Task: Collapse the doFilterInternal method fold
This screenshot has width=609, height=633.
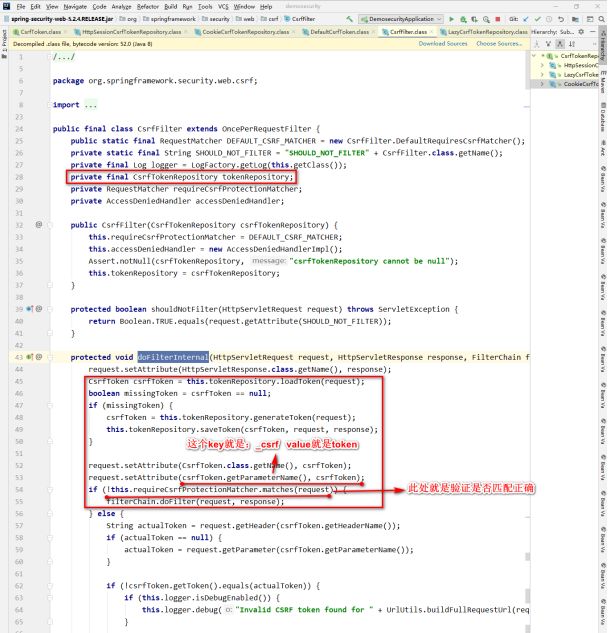Action: 50,357
